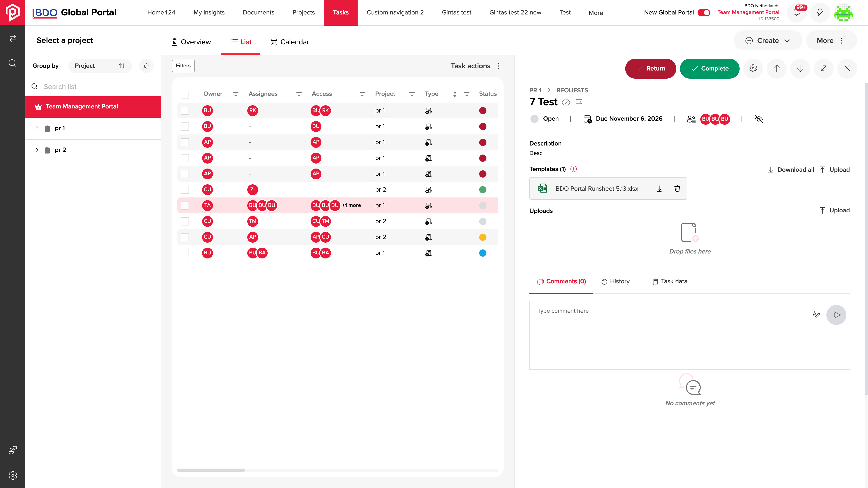Image resolution: width=868 pixels, height=488 pixels.
Task: Expand task panel to full screen
Action: point(823,68)
